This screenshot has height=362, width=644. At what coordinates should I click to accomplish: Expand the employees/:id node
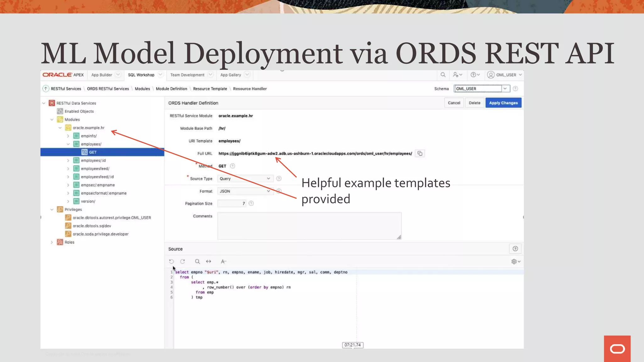[x=68, y=160]
